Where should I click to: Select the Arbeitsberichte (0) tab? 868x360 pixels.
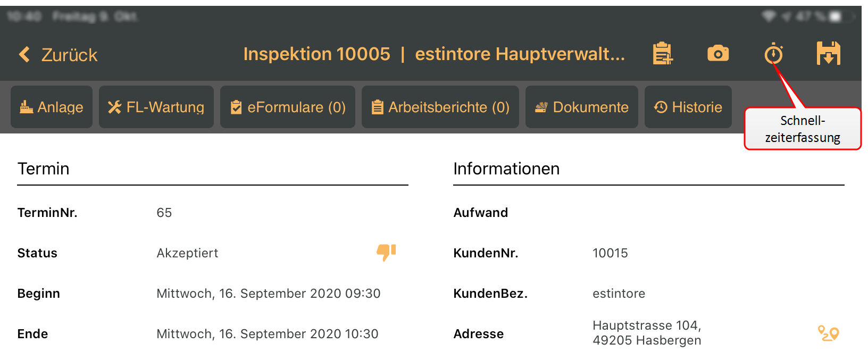pyautogui.click(x=440, y=107)
